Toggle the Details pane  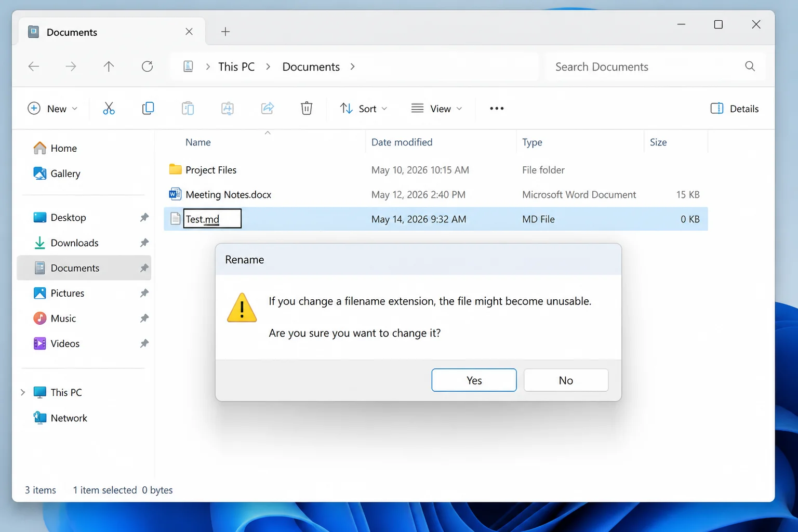pyautogui.click(x=735, y=109)
